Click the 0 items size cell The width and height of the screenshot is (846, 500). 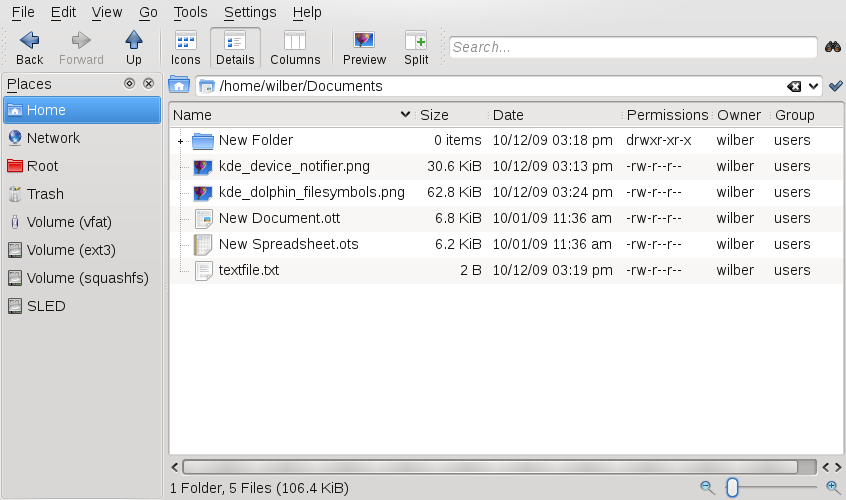click(458, 141)
